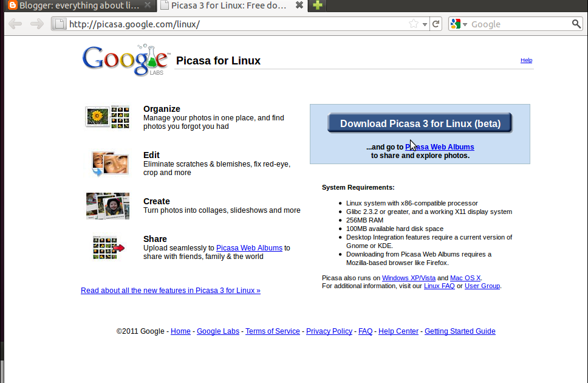
Task: Click the magnifying glass search icon
Action: 576,24
